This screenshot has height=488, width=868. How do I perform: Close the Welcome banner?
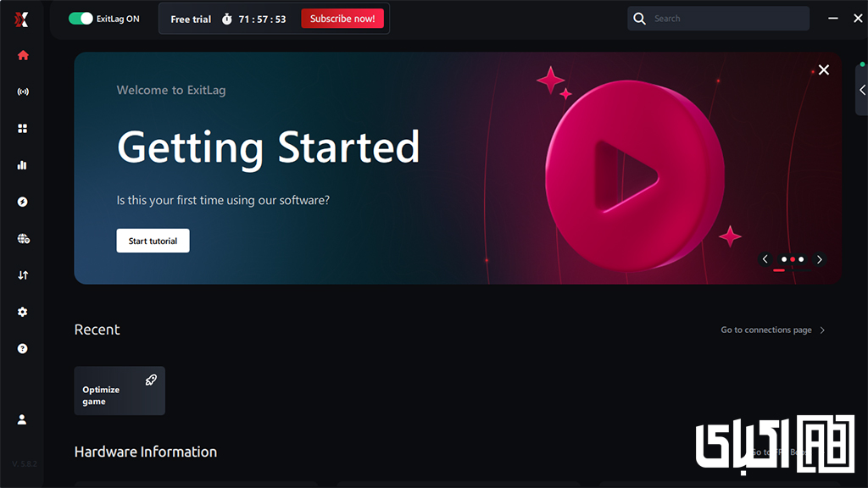coord(824,69)
